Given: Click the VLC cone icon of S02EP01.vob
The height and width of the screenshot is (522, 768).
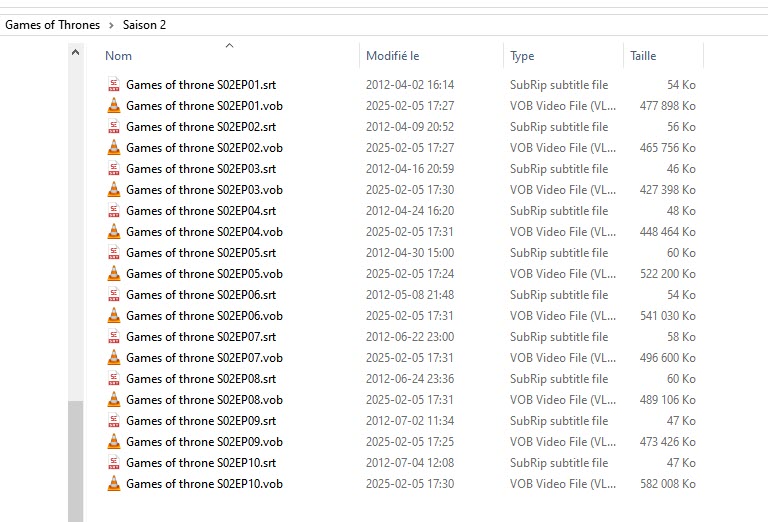Looking at the screenshot, I should pyautogui.click(x=114, y=106).
